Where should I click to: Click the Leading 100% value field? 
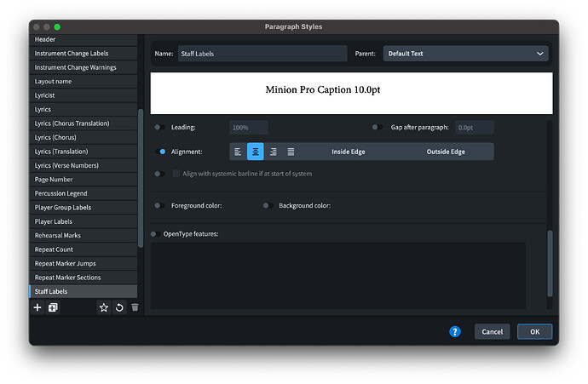(x=249, y=128)
